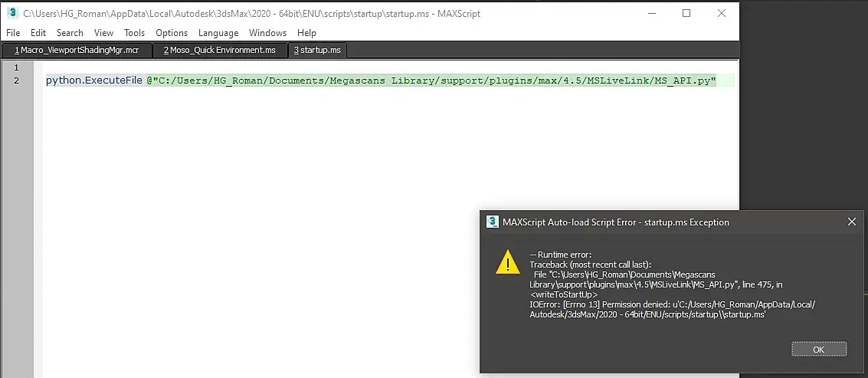Viewport: 868px width, 378px height.
Task: Open the Windows menu
Action: 267,33
